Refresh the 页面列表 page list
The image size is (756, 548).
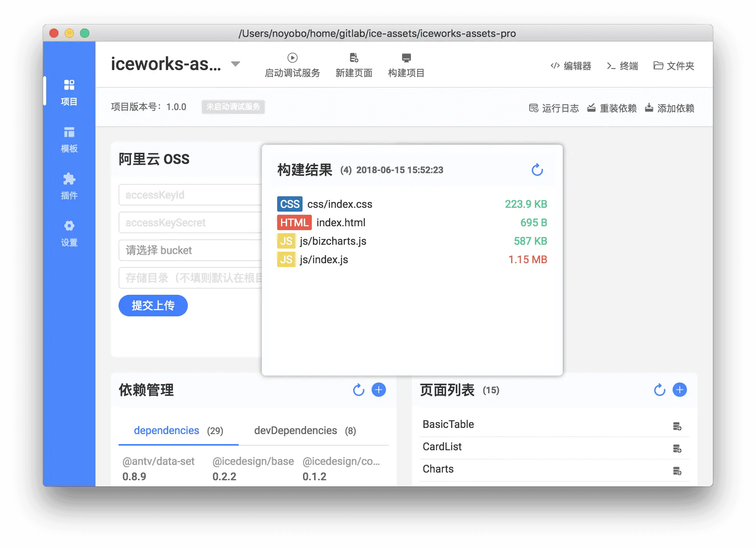point(659,390)
